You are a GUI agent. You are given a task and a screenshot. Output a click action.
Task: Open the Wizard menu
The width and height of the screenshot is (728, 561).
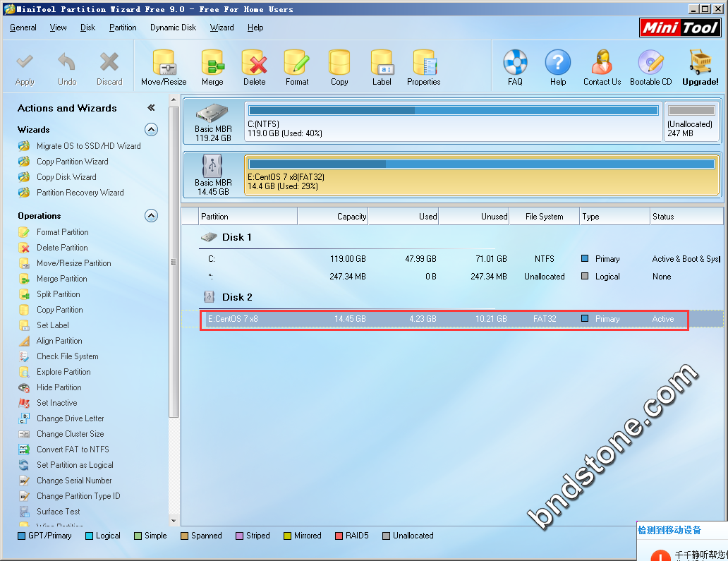click(x=222, y=28)
